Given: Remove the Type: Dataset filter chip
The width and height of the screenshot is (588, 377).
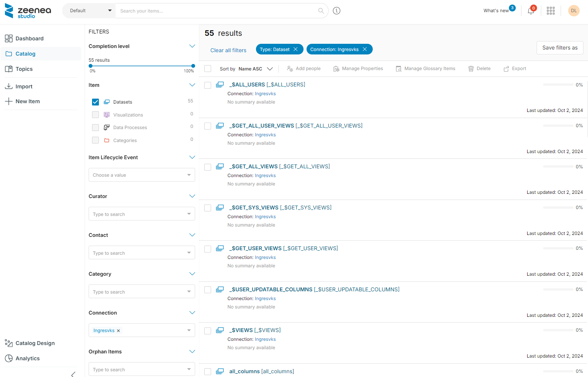Looking at the screenshot, I should (x=296, y=50).
